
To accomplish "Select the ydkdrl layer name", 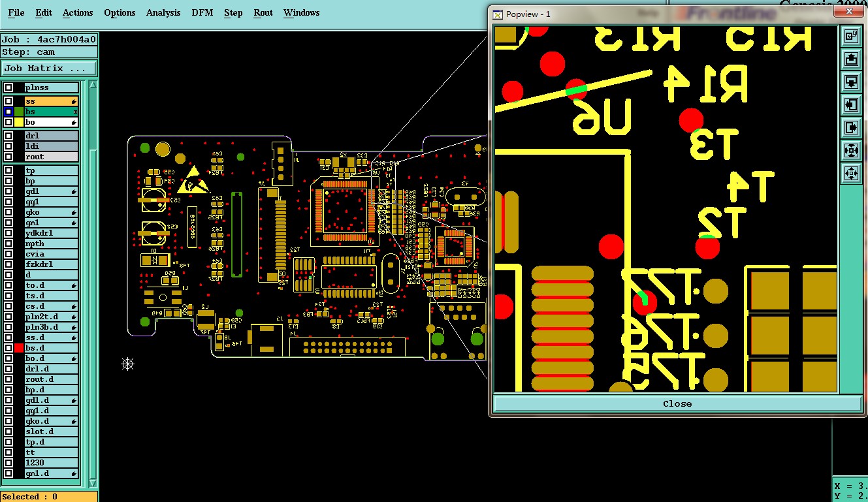I will click(51, 234).
